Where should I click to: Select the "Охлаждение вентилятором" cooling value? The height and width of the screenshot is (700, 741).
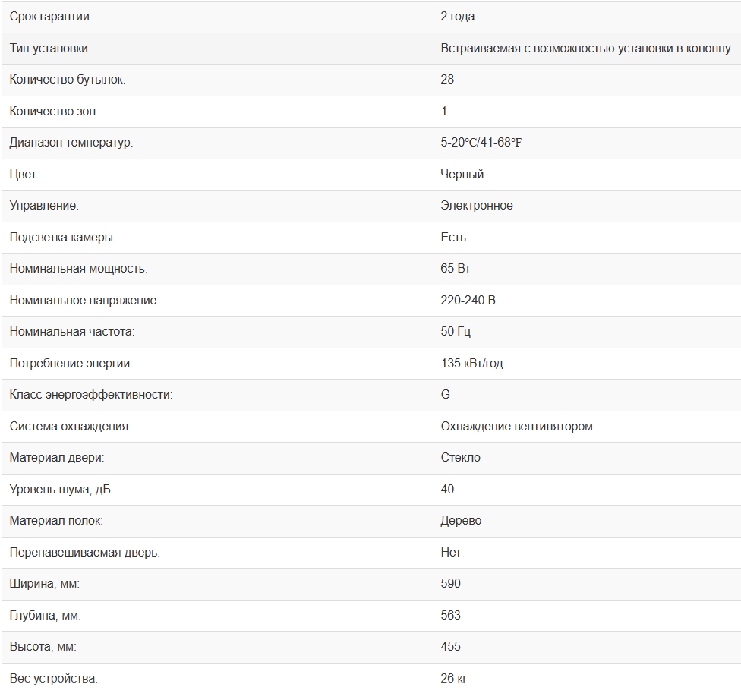[516, 427]
